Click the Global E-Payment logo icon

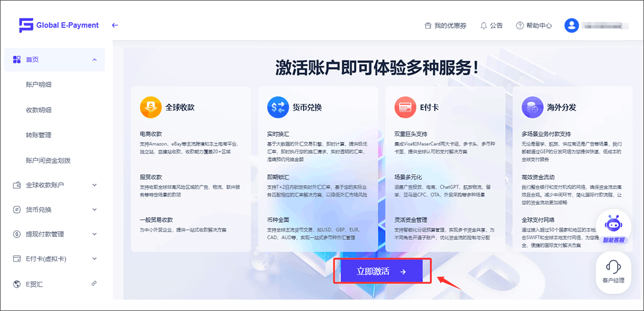26,25
